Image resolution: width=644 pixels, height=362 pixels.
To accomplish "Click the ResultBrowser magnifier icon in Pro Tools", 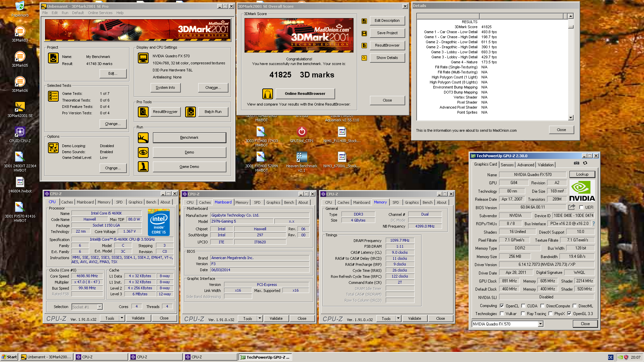I will point(143,112).
